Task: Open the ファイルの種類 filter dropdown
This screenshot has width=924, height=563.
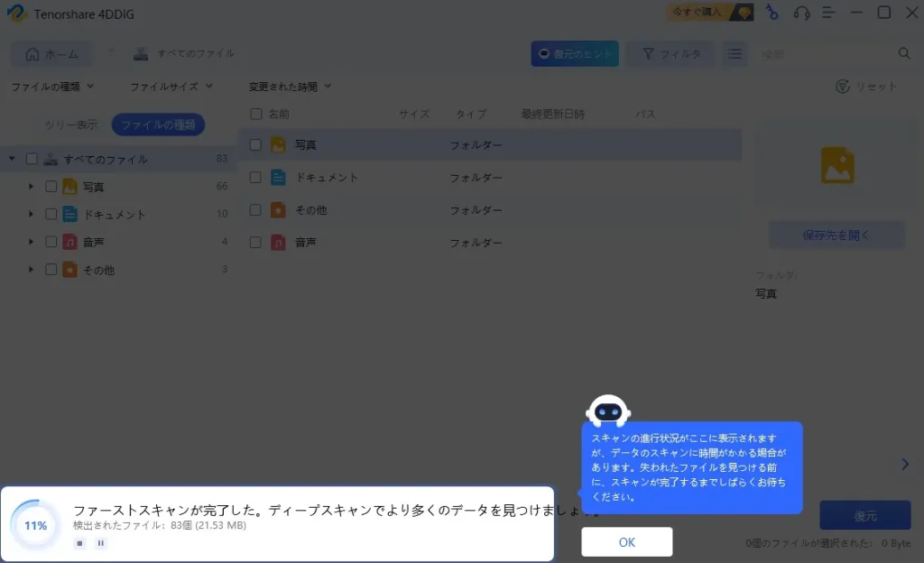Action: tap(52, 87)
